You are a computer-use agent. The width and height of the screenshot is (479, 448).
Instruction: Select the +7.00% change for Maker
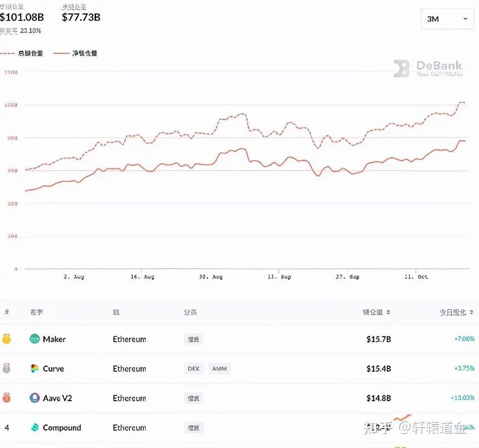point(464,339)
